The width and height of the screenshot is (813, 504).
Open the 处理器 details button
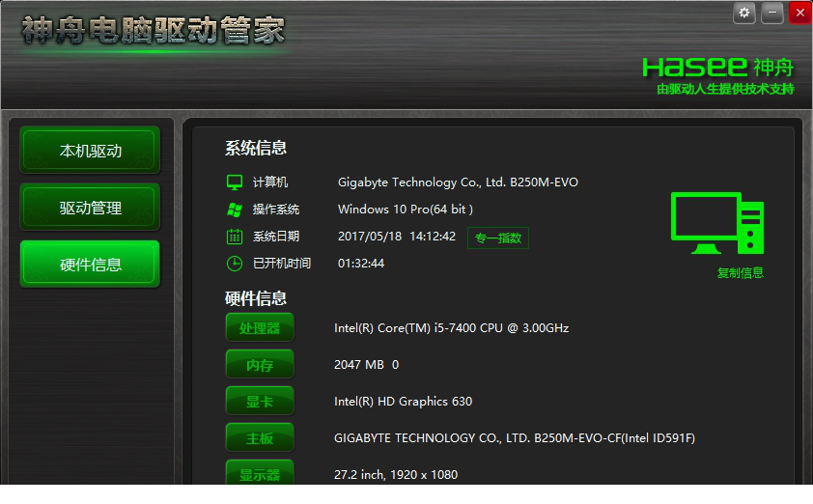pos(260,327)
